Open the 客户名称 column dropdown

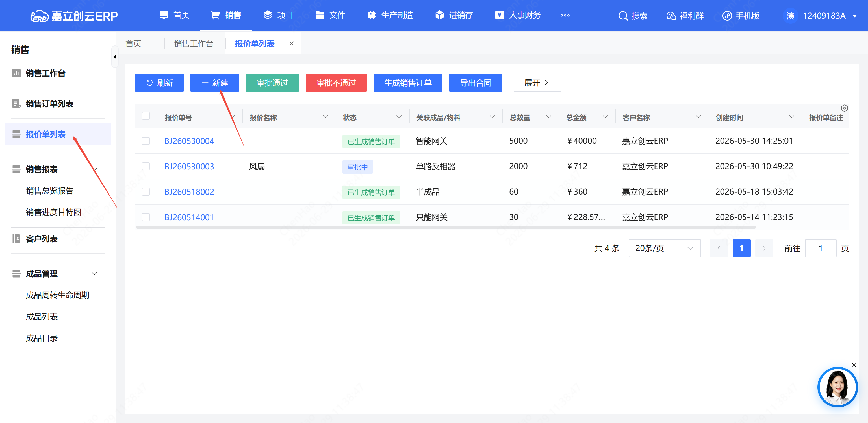698,117
